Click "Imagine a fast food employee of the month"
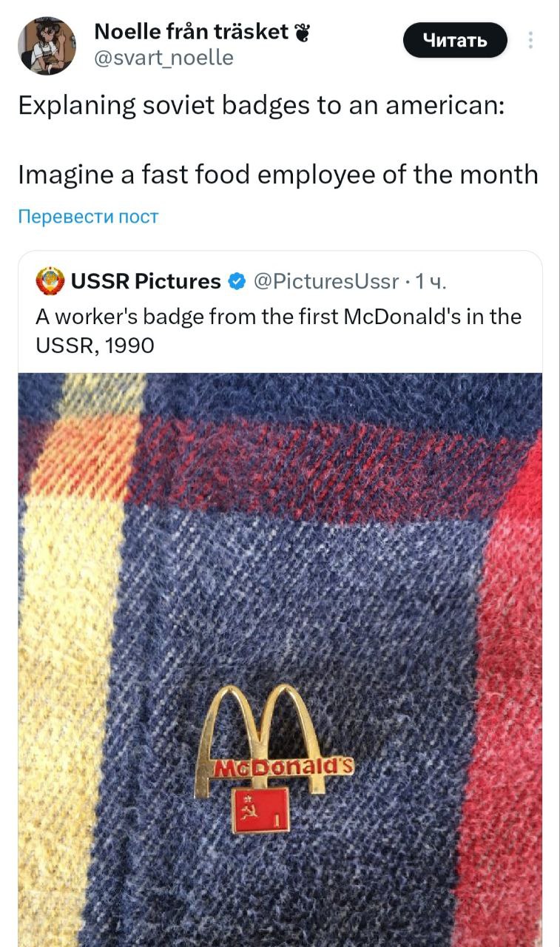 (x=278, y=175)
